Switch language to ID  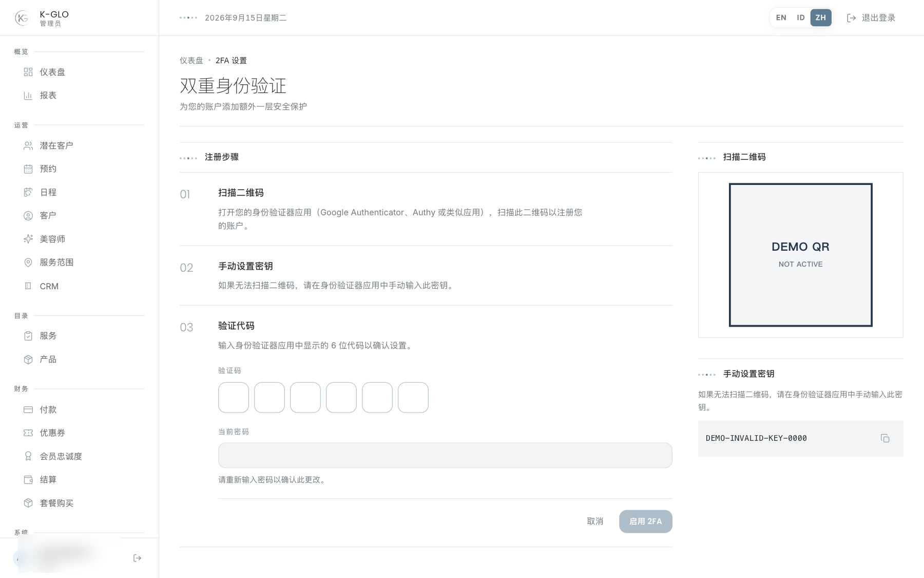coord(800,17)
